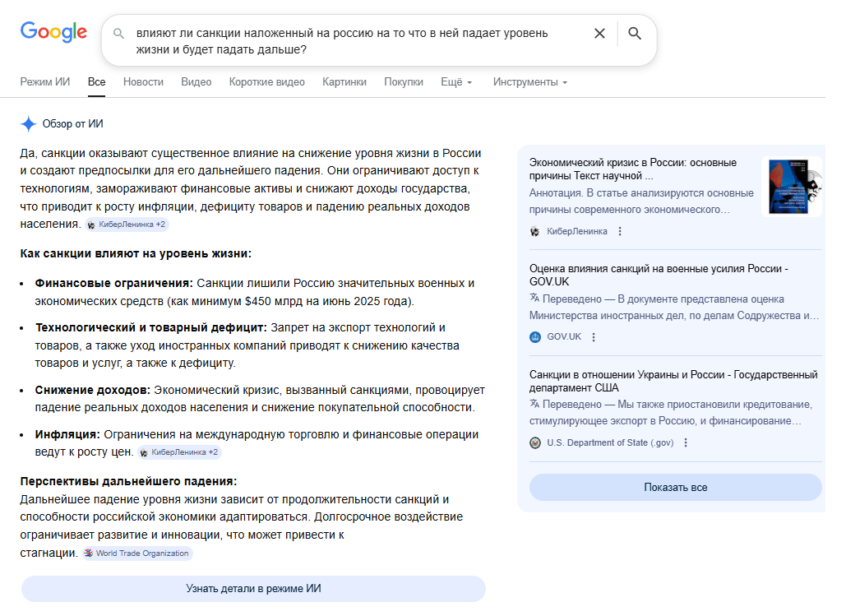Open "Оценка влияния санкций" GOV.UK link
The image size is (846, 616).
pyautogui.click(x=659, y=276)
